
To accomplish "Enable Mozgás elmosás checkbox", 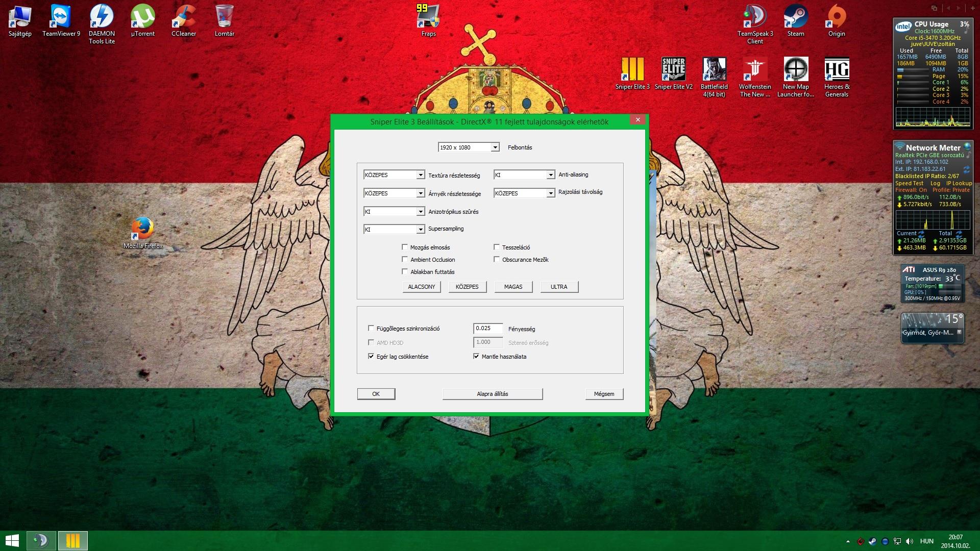I will (x=405, y=247).
